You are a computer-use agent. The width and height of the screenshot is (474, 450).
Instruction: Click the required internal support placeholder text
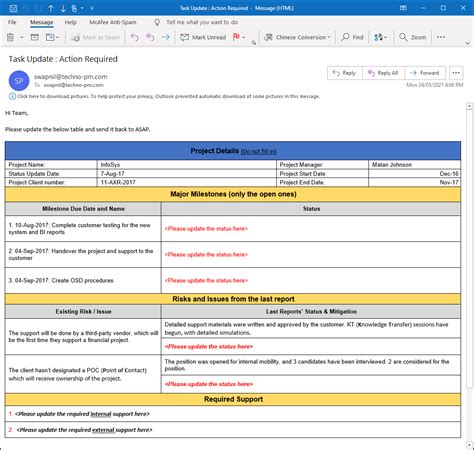82,414
